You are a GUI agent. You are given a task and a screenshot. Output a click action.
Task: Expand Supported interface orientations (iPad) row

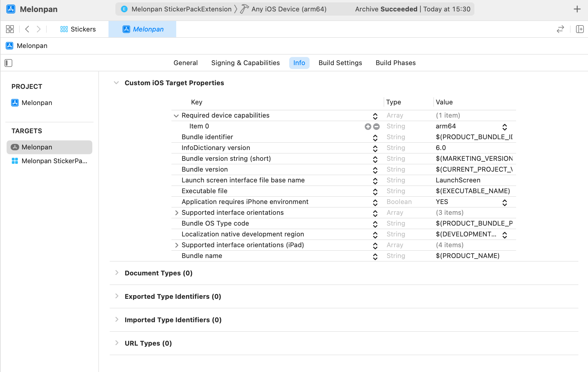[x=177, y=245]
